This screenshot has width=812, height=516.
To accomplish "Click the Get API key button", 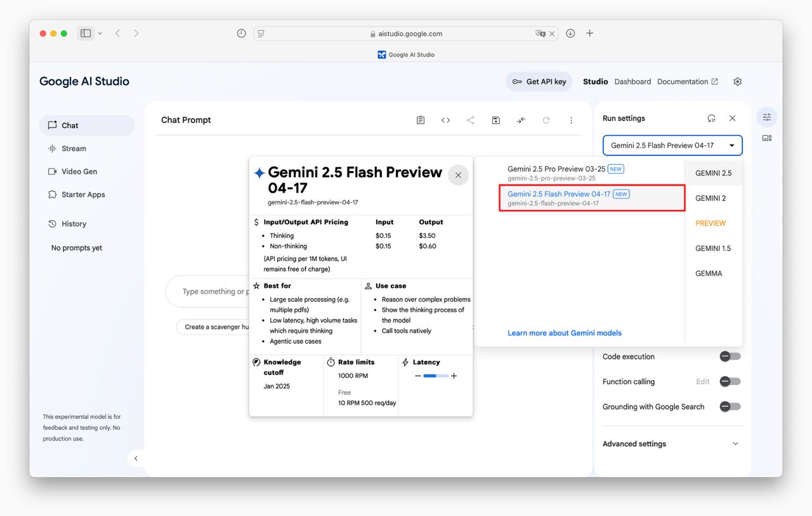I will coord(539,82).
